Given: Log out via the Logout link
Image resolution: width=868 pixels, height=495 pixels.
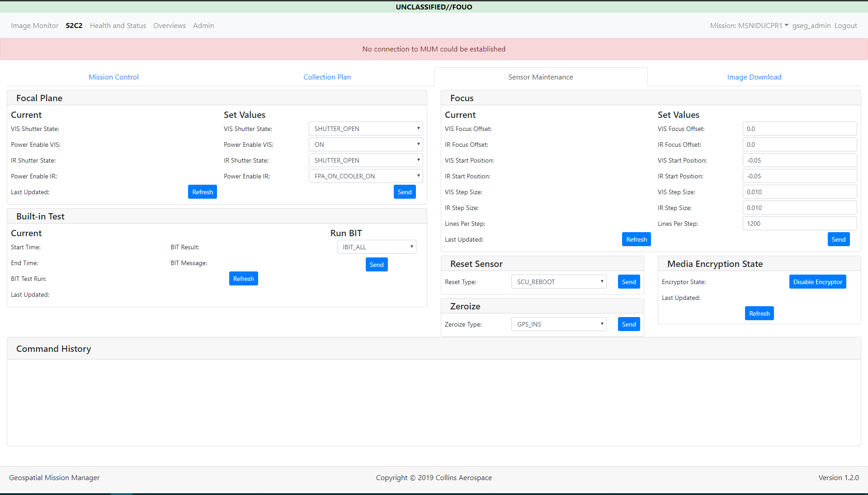Looking at the screenshot, I should click(845, 25).
